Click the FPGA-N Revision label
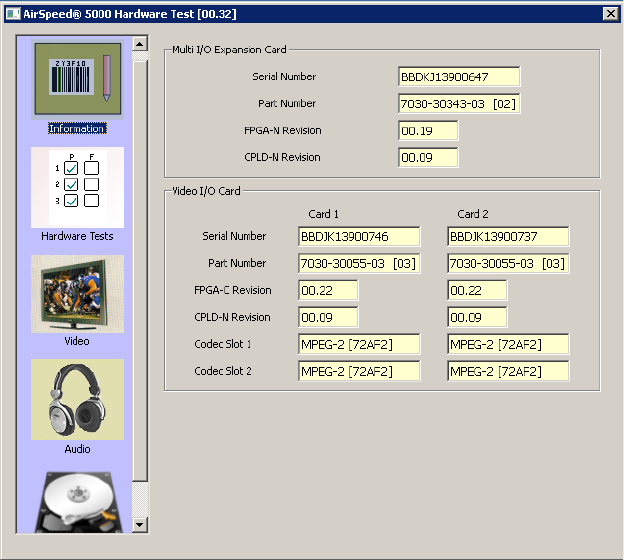Screen dimensions: 624x560 point(283,131)
